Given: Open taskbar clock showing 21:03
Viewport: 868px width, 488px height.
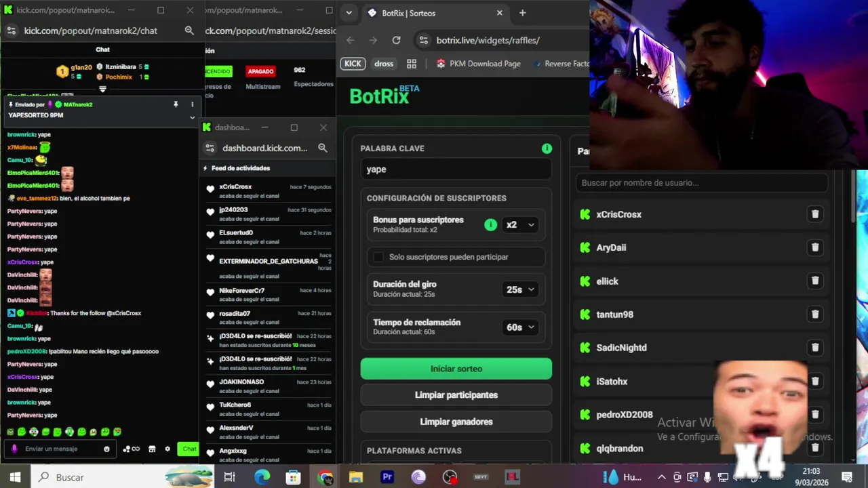Looking at the screenshot, I should (x=811, y=477).
